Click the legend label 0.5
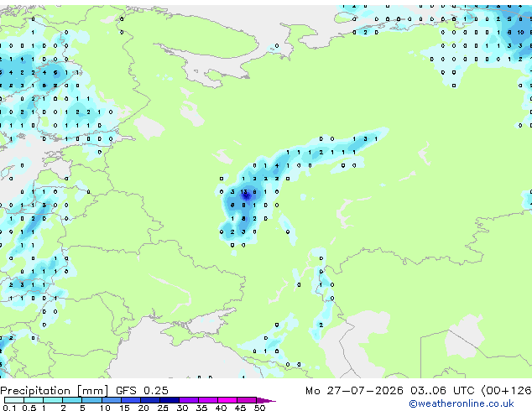This screenshot has width=532, height=411. tap(29, 408)
